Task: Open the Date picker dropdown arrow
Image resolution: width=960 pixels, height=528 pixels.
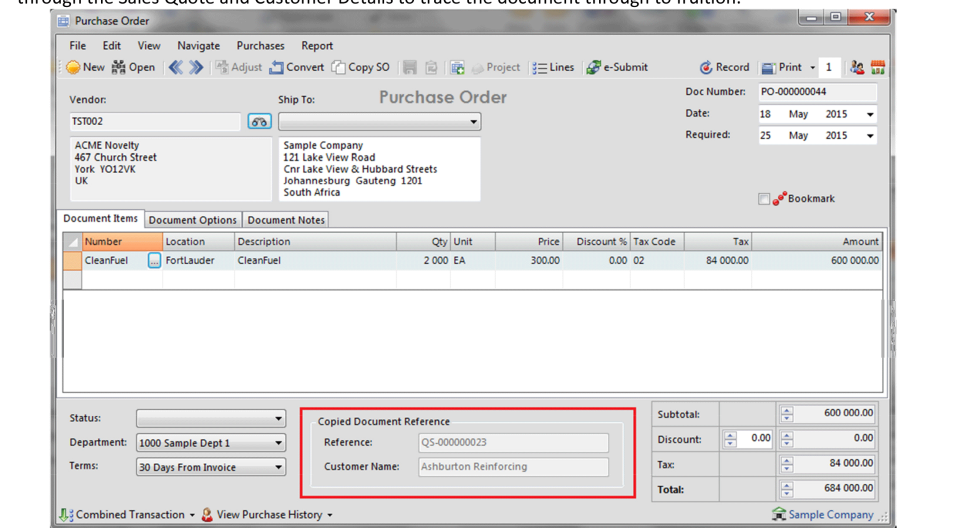Action: click(869, 115)
